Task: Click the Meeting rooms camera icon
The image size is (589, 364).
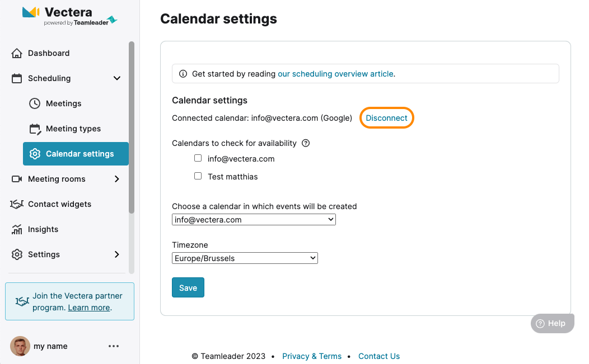Action: click(17, 179)
